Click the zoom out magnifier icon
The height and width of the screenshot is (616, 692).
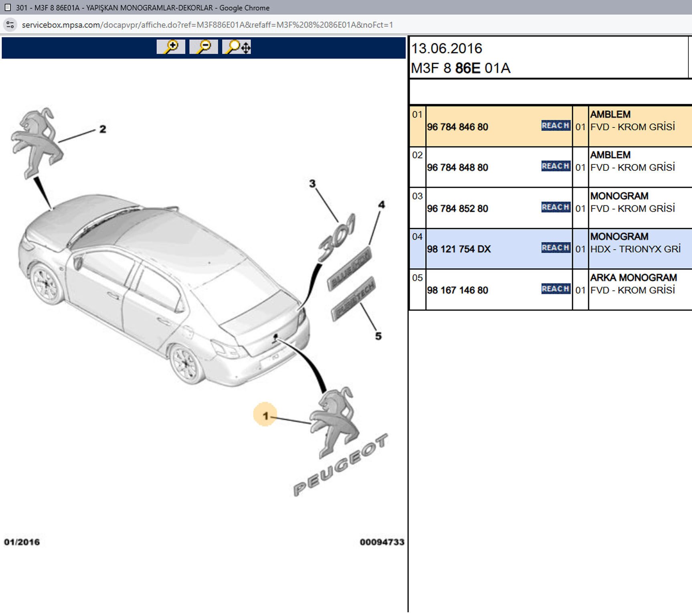pos(204,47)
